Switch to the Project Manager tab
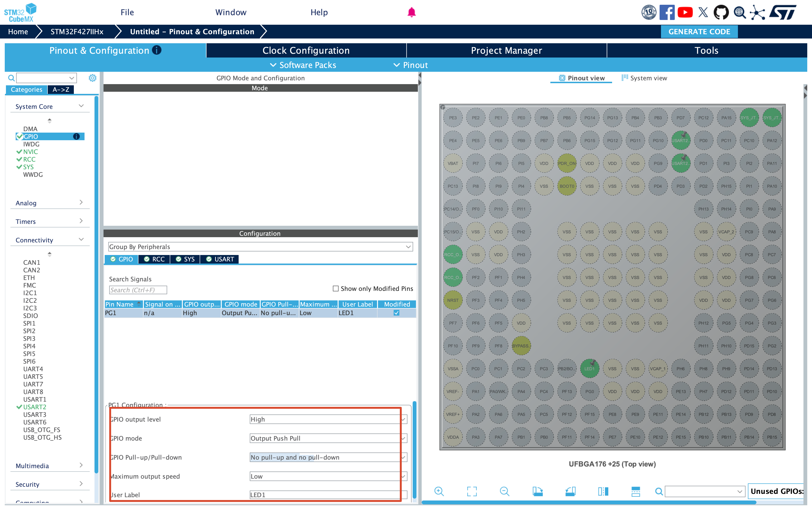Screen dimensions: 812x510 (x=506, y=50)
